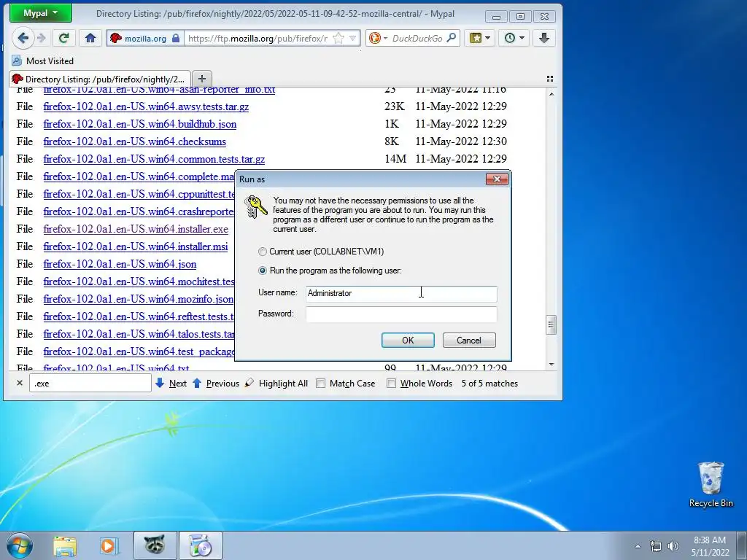This screenshot has height=560, width=747.
Task: Open the tab groups grid icon
Action: tap(550, 79)
